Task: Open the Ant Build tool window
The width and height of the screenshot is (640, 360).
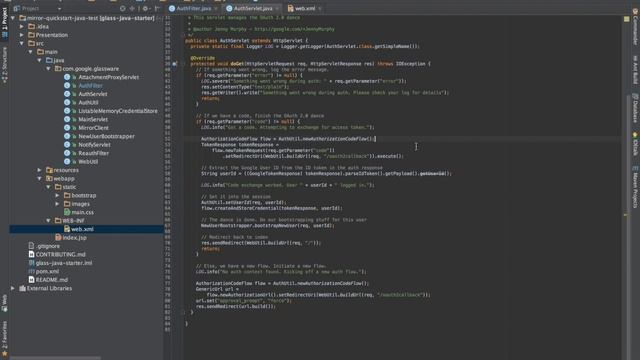Action: (x=635, y=69)
